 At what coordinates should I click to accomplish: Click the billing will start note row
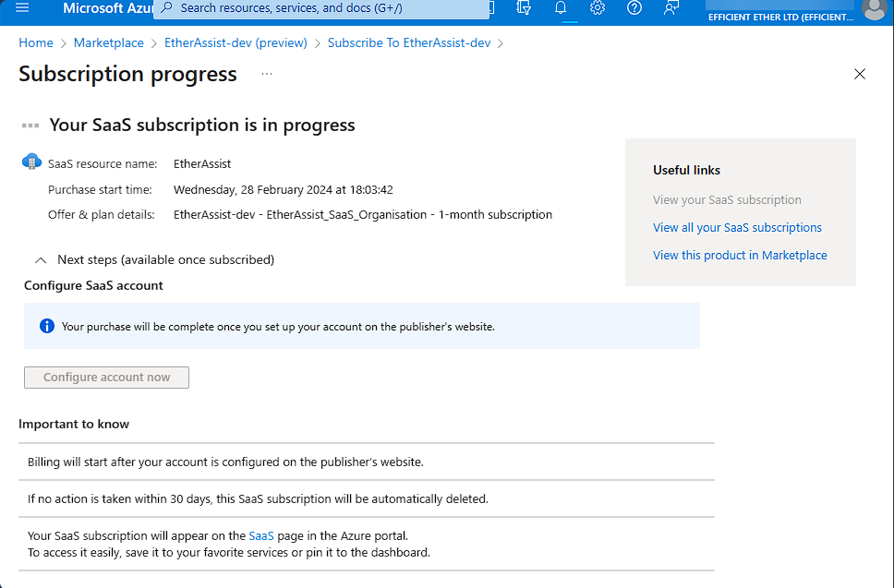tap(366, 462)
